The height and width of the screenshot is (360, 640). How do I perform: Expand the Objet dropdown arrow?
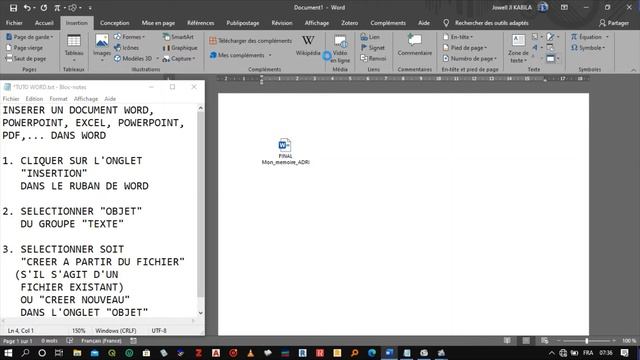click(x=558, y=59)
